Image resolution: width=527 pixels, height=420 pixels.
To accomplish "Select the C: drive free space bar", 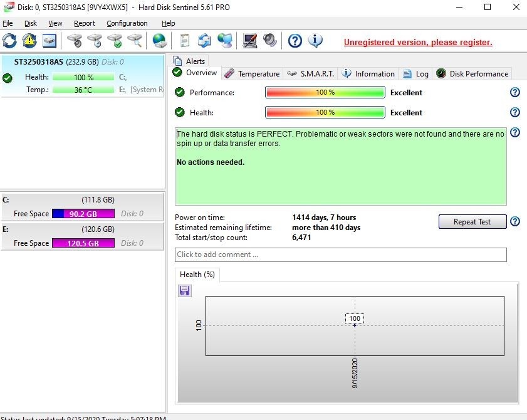I will tap(83, 214).
